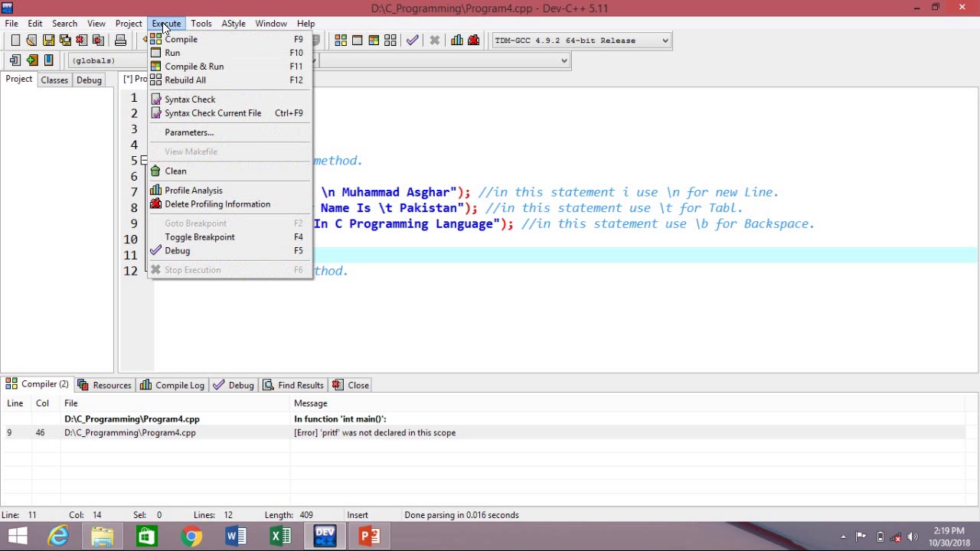Open File Explorer from the taskbar
The height and width of the screenshot is (551, 980).
coord(103,536)
